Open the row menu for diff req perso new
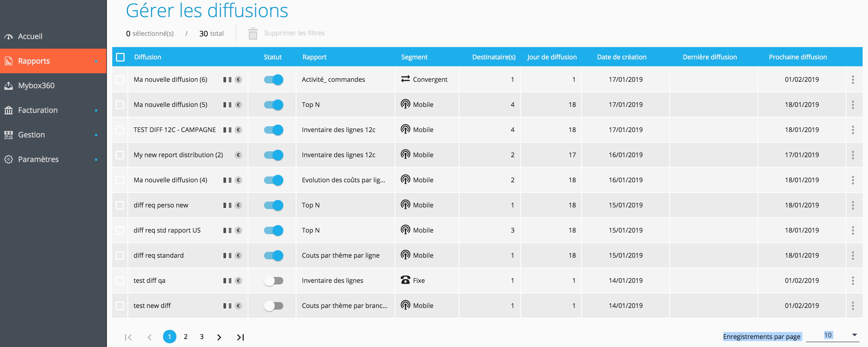 (x=853, y=205)
